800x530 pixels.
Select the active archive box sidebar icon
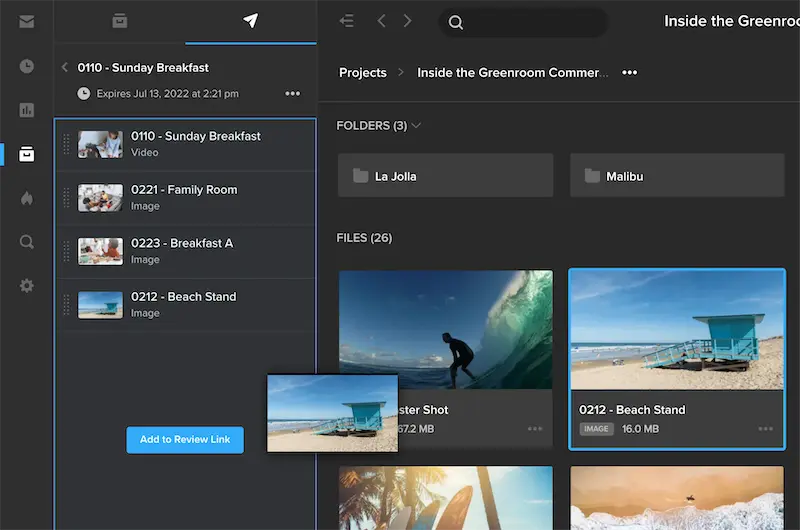27,154
